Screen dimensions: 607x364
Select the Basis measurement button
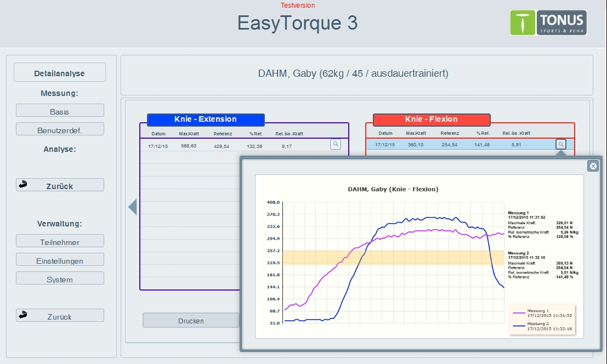[60, 110]
